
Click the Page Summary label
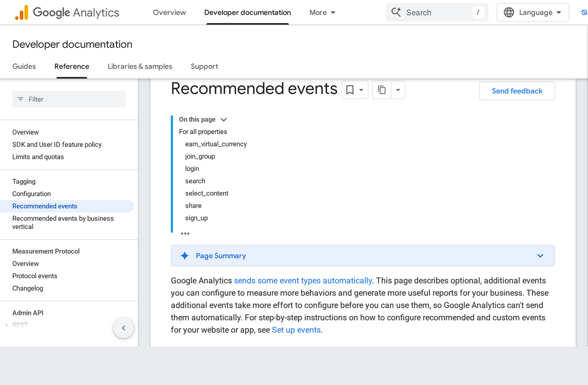tap(221, 256)
